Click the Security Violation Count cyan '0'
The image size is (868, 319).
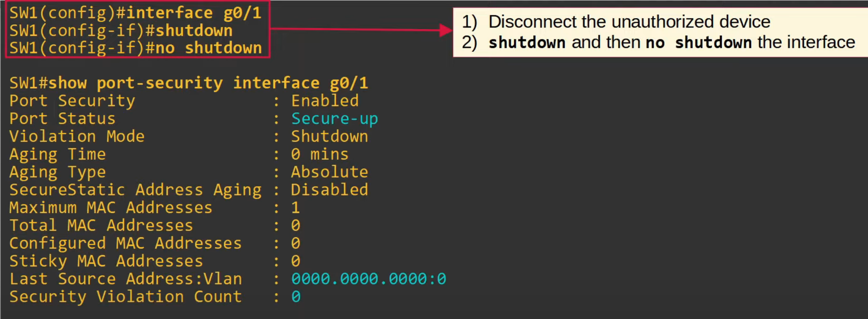(x=296, y=296)
